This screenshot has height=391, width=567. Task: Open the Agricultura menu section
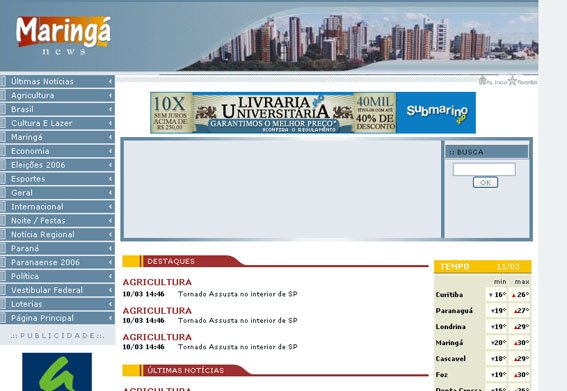click(57, 95)
